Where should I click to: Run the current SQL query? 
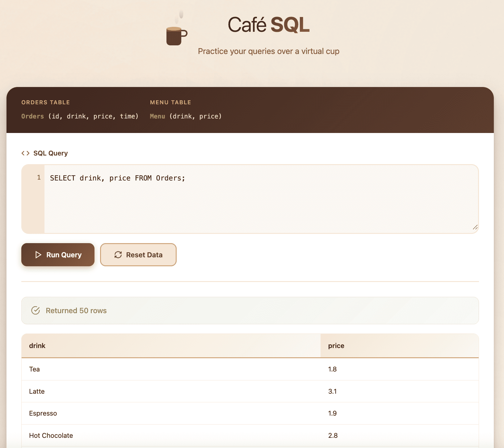tap(58, 255)
